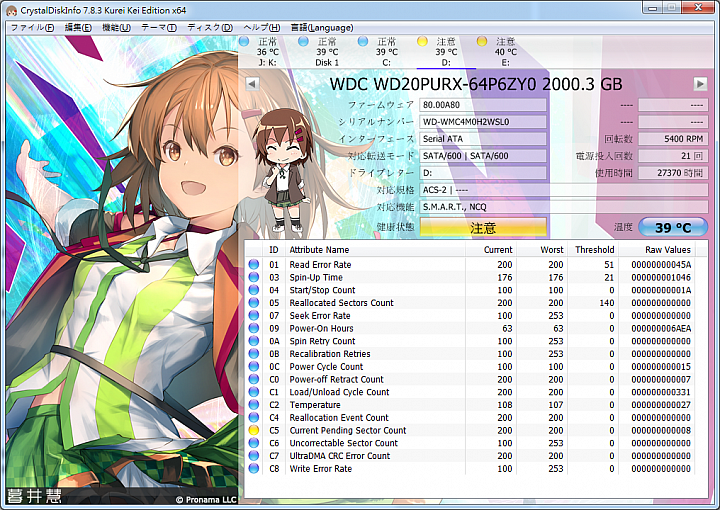The image size is (720, 510).
Task: Click blue status icon for Load/Unload Cycle Count
Action: (x=253, y=392)
